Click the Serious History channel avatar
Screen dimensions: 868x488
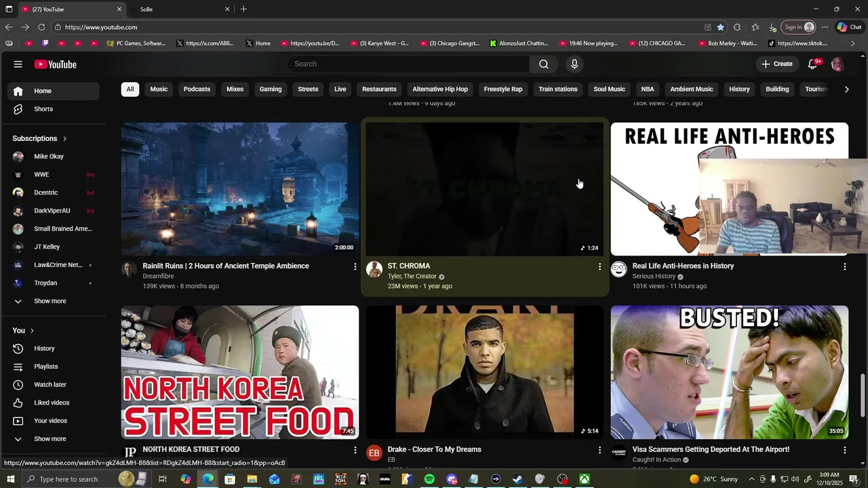618,270
